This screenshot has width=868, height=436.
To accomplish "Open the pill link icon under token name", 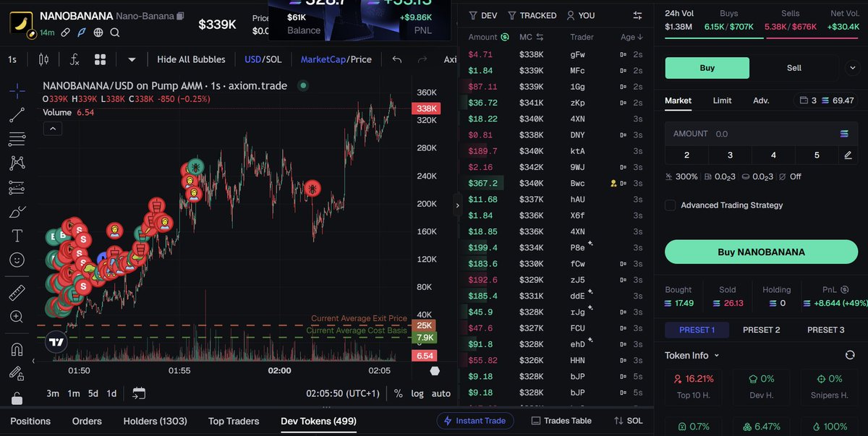I will 65,33.
